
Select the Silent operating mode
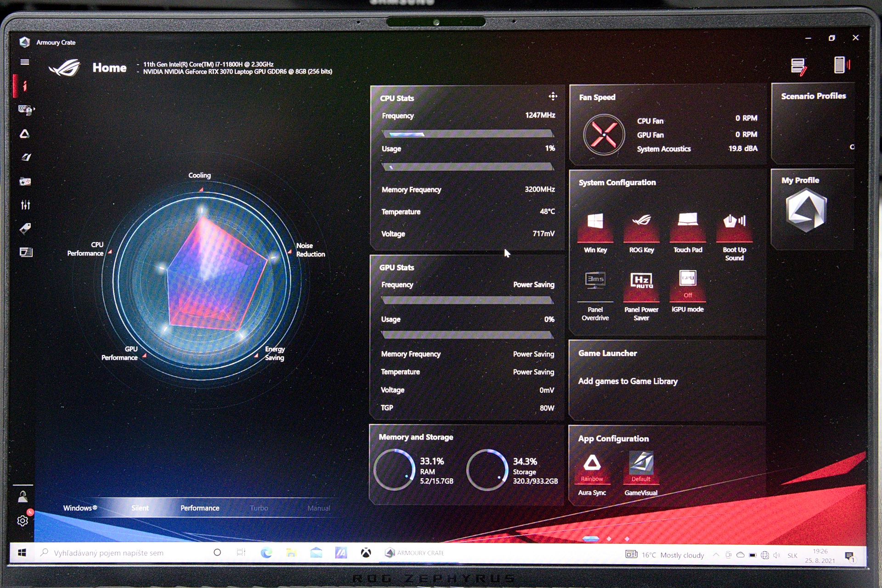(x=140, y=508)
